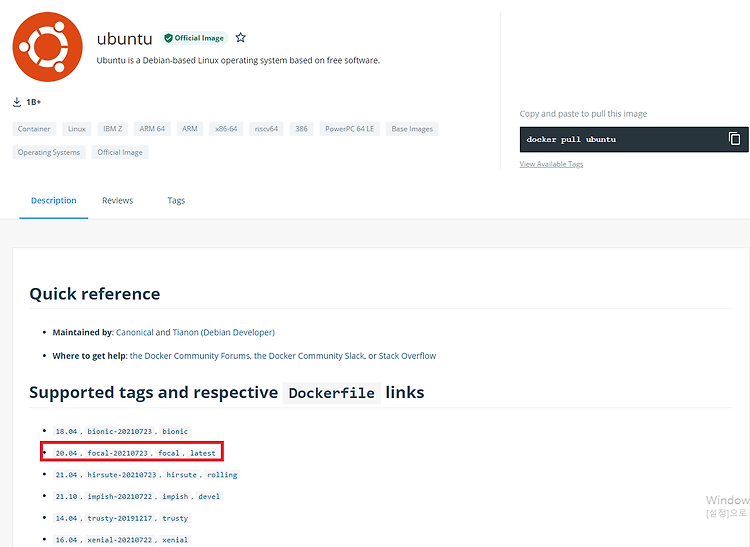Select the PowerPC 64 LE chip

[x=350, y=129]
